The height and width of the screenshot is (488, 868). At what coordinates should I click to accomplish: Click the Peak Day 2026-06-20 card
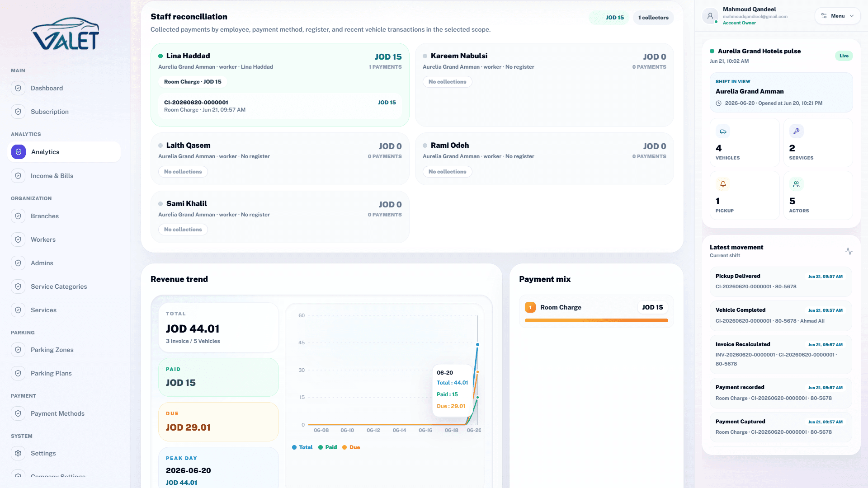tap(218, 468)
